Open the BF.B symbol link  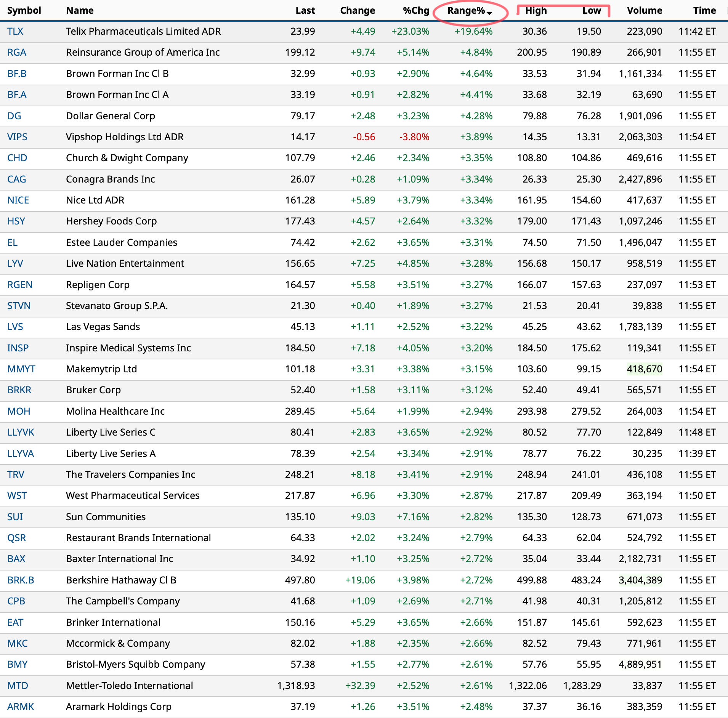pyautogui.click(x=17, y=74)
